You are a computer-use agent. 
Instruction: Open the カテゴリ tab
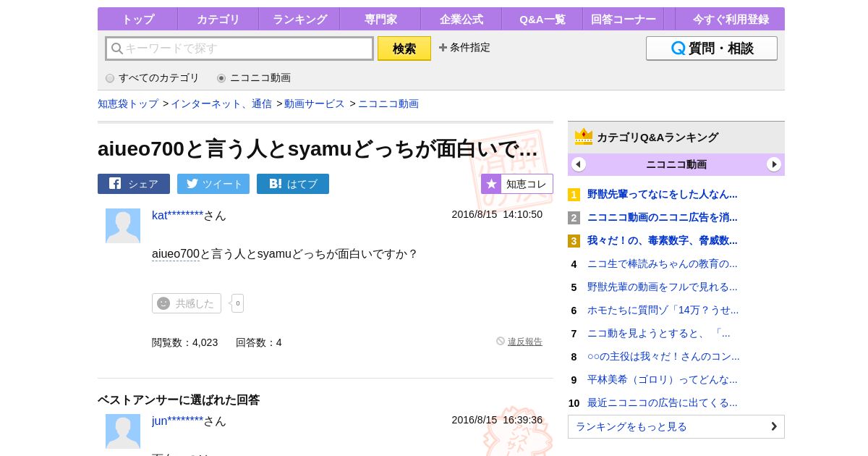coord(218,20)
